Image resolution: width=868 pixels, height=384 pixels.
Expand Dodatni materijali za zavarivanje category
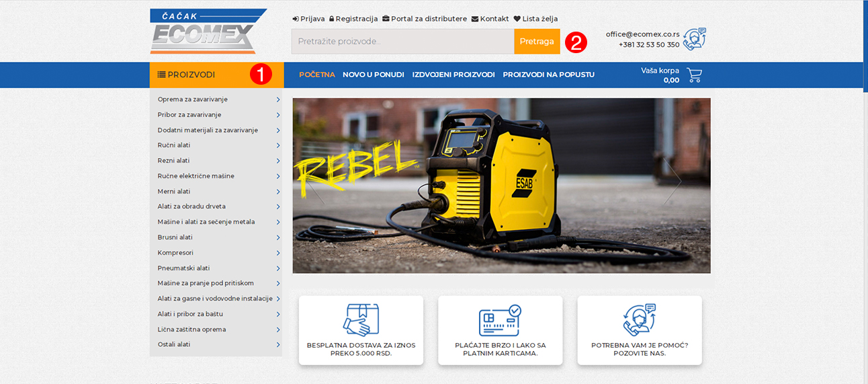click(x=216, y=130)
